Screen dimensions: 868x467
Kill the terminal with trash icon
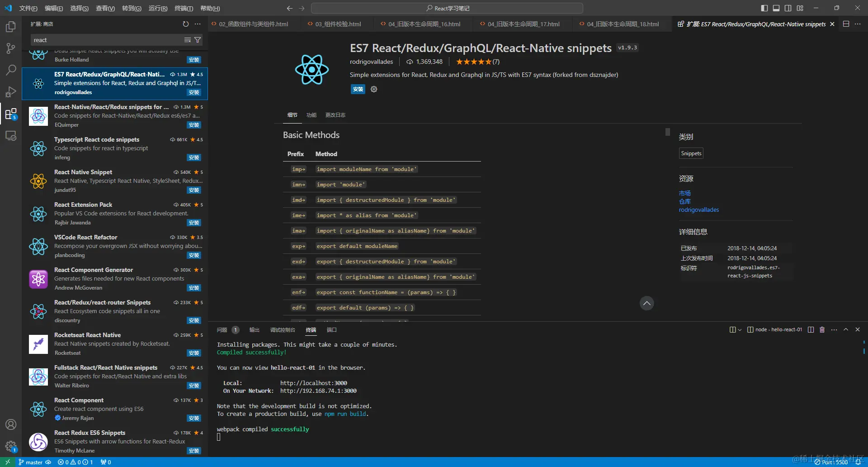(x=822, y=330)
